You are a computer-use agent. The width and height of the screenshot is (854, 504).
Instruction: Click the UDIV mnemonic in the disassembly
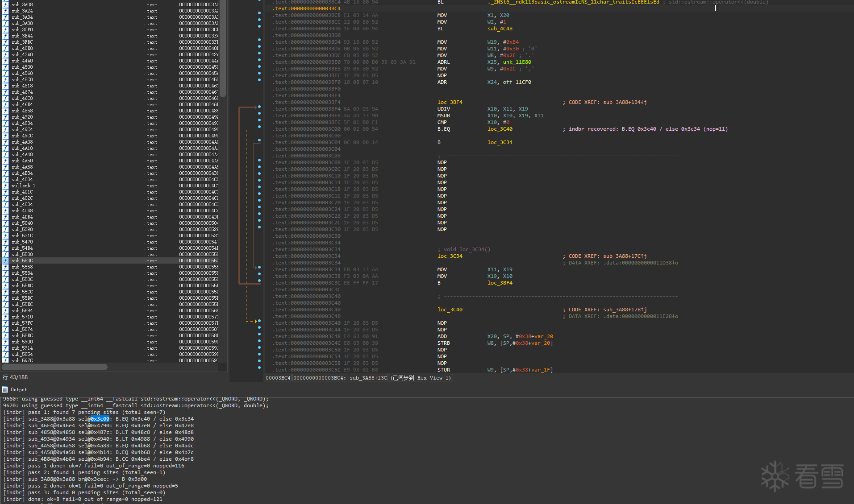pyautogui.click(x=444, y=109)
